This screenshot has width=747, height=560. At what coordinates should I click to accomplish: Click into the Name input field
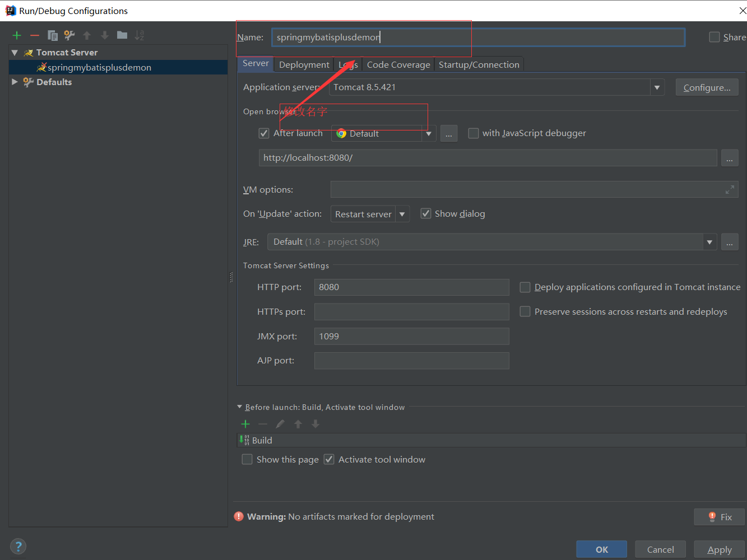point(478,37)
